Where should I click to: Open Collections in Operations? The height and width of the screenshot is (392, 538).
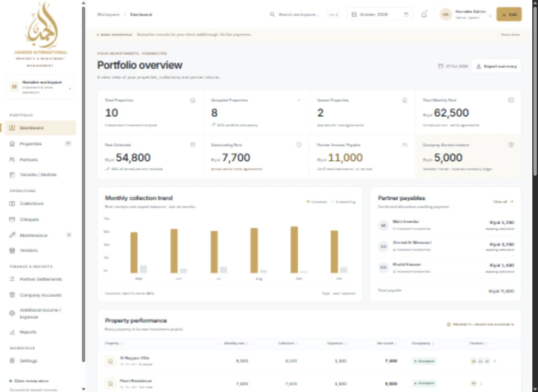(40, 203)
